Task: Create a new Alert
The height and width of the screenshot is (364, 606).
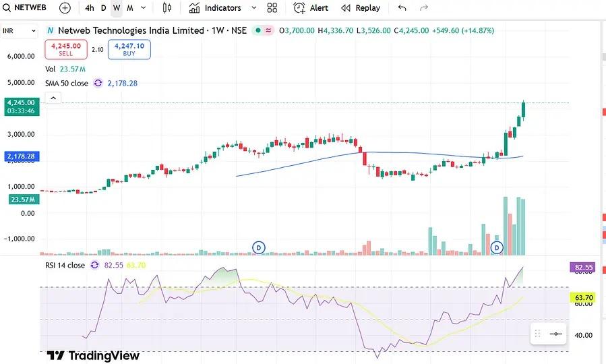Action: click(311, 7)
